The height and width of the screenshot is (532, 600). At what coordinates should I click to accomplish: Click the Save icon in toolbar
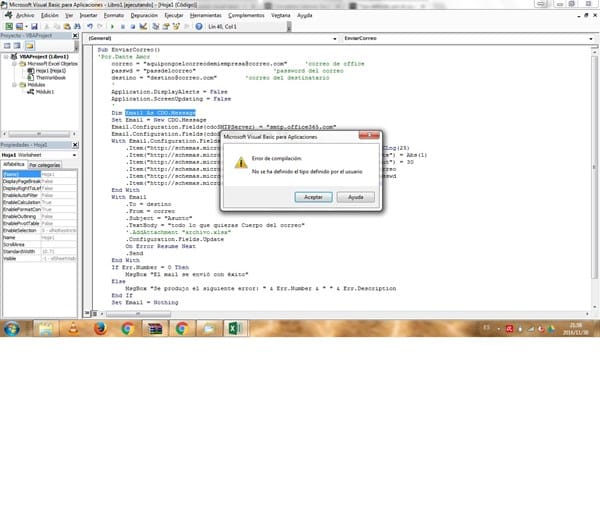(x=34, y=28)
